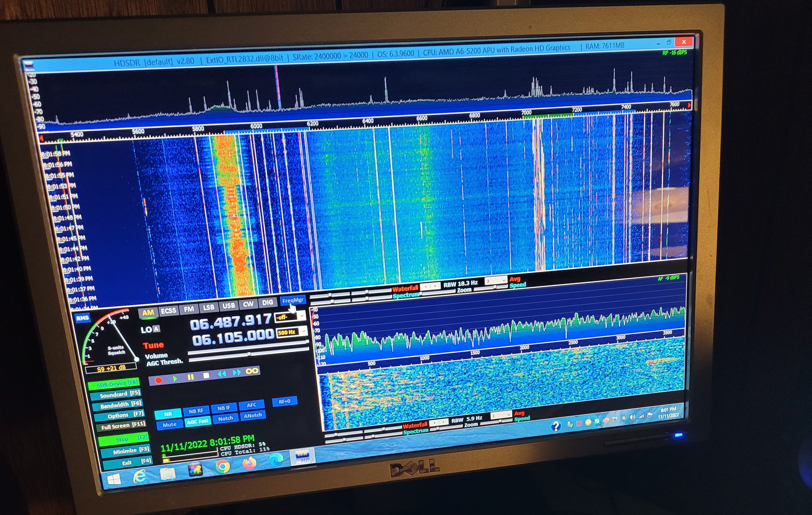Open Options [F7] menu button
812x515 pixels.
[x=120, y=415]
